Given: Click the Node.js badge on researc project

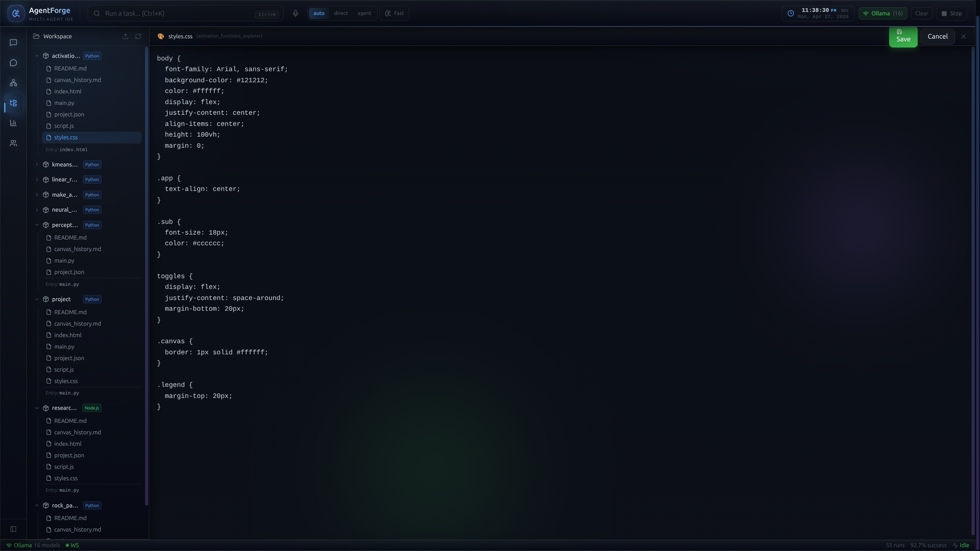Looking at the screenshot, I should [x=91, y=408].
